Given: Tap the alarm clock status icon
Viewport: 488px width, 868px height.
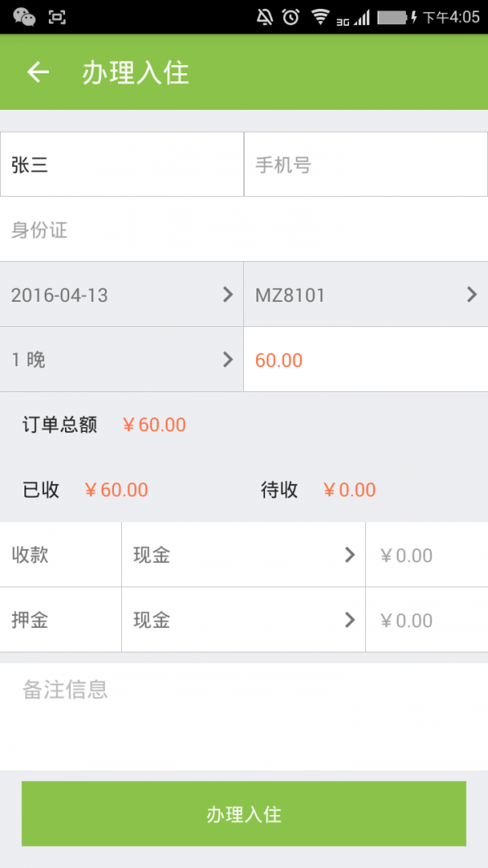Looking at the screenshot, I should [290, 17].
